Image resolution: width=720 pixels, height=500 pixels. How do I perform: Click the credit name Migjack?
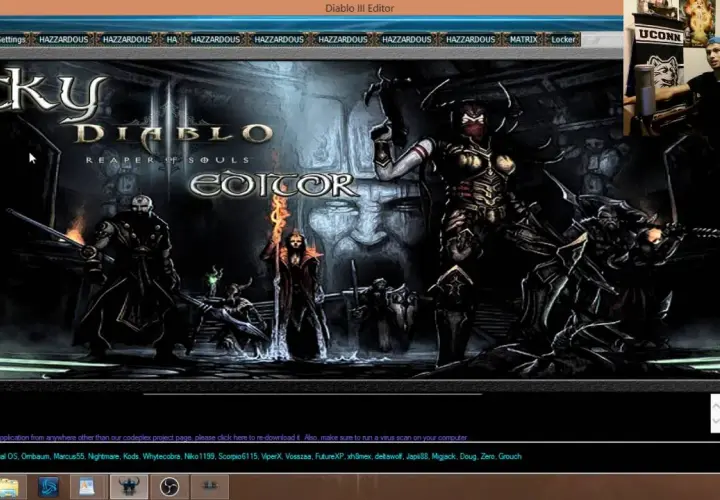tap(443, 456)
